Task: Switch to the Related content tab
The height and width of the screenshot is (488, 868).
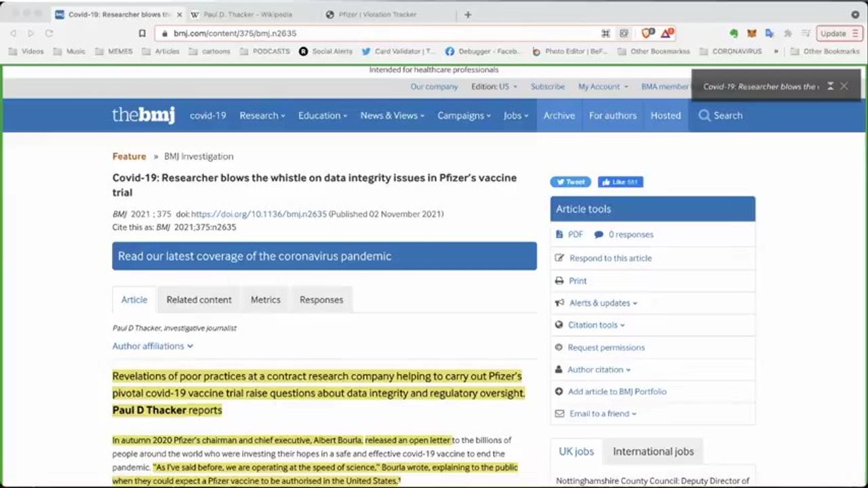Action: [x=199, y=300]
